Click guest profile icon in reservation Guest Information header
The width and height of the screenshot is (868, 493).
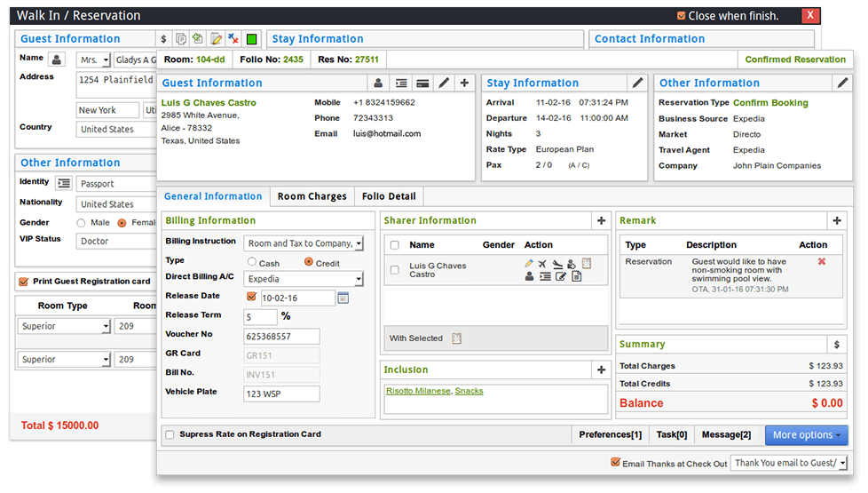point(378,83)
